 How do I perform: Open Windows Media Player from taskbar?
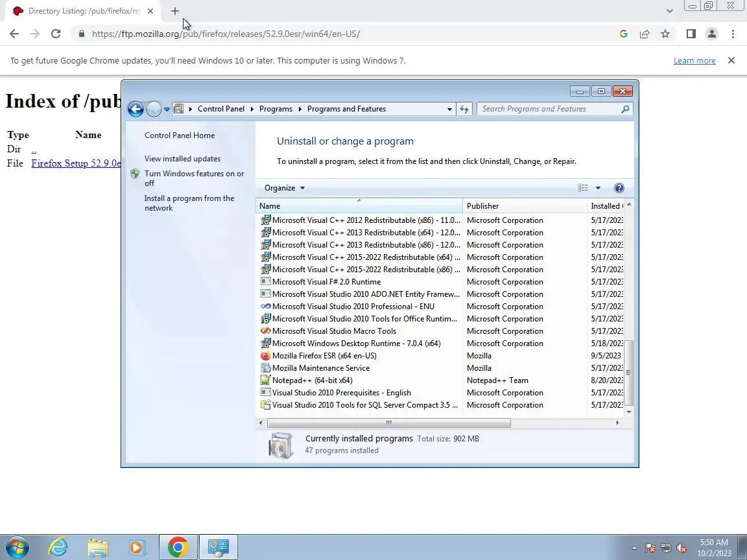coord(137,547)
